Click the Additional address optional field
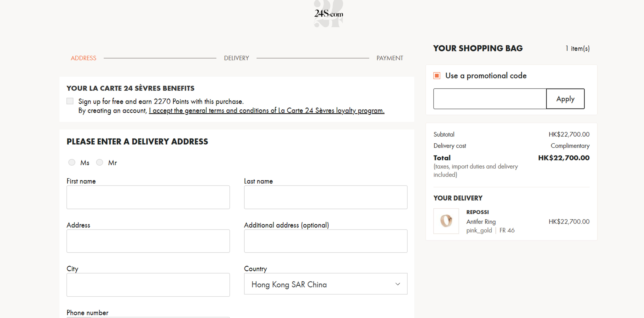Viewport: 644px width, 318px height. [326, 241]
